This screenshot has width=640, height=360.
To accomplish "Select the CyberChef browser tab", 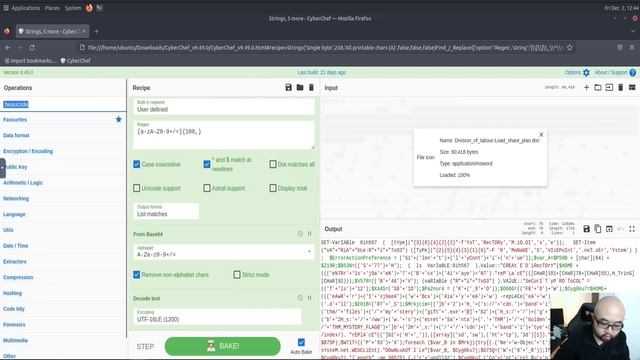I will (x=52, y=31).
